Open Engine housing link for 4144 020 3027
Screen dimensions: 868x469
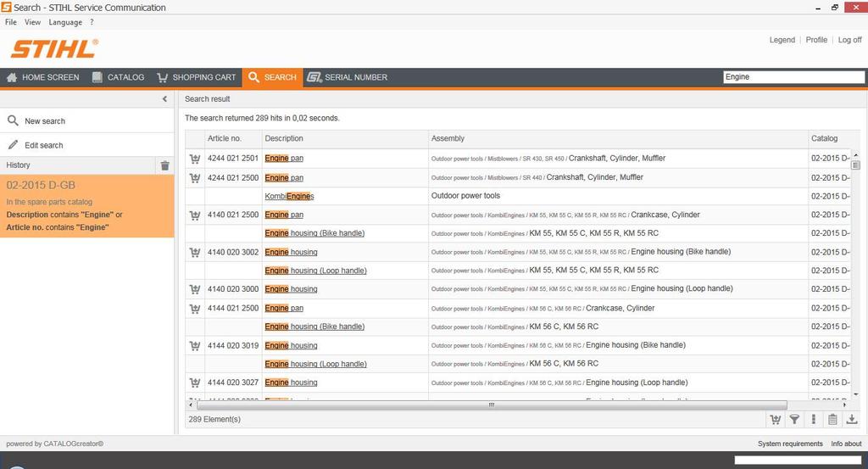(x=292, y=382)
